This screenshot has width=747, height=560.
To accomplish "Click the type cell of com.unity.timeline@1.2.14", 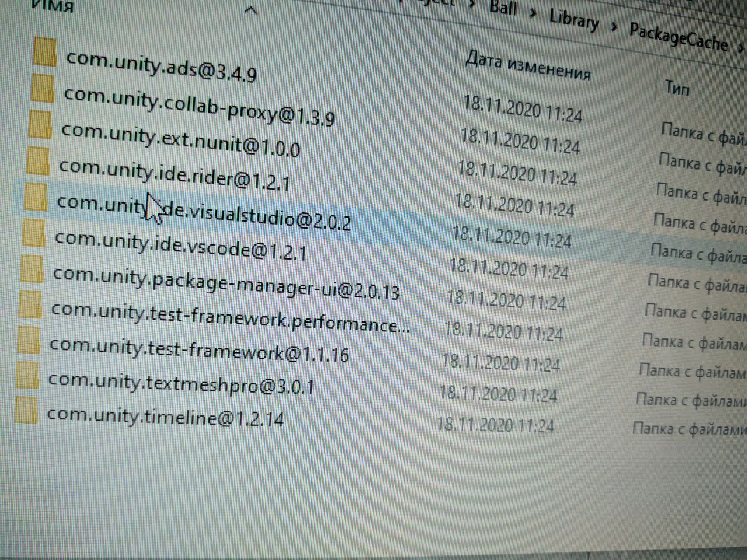I will pyautogui.click(x=689, y=429).
